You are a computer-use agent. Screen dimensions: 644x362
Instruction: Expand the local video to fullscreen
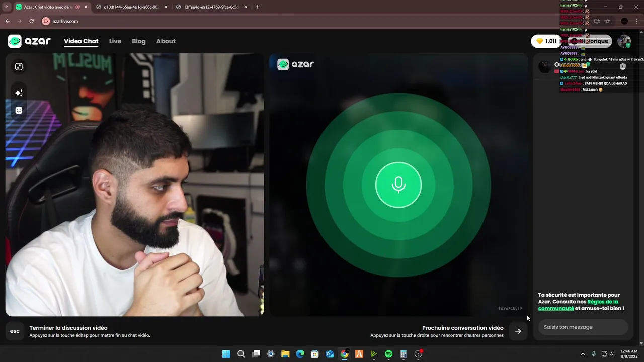pyautogui.click(x=19, y=67)
